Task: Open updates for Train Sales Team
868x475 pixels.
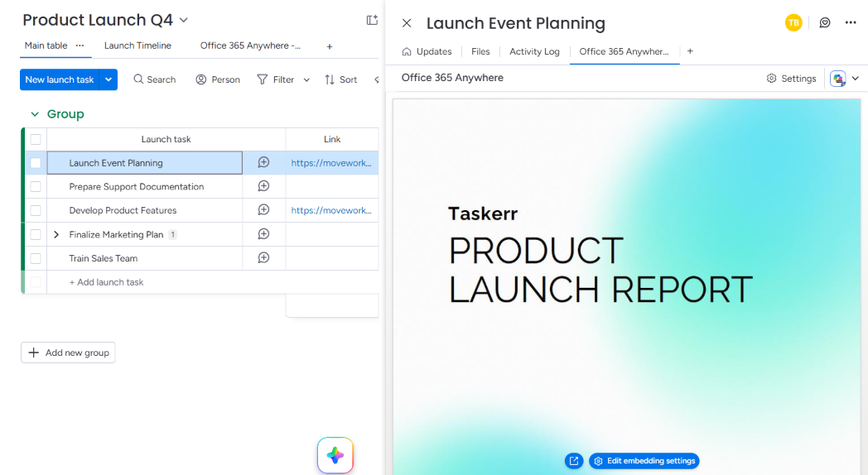Action: click(x=263, y=257)
